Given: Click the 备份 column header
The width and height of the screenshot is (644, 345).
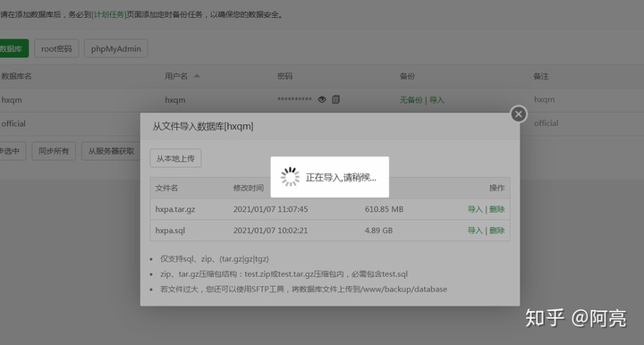Looking at the screenshot, I should click(x=407, y=76).
